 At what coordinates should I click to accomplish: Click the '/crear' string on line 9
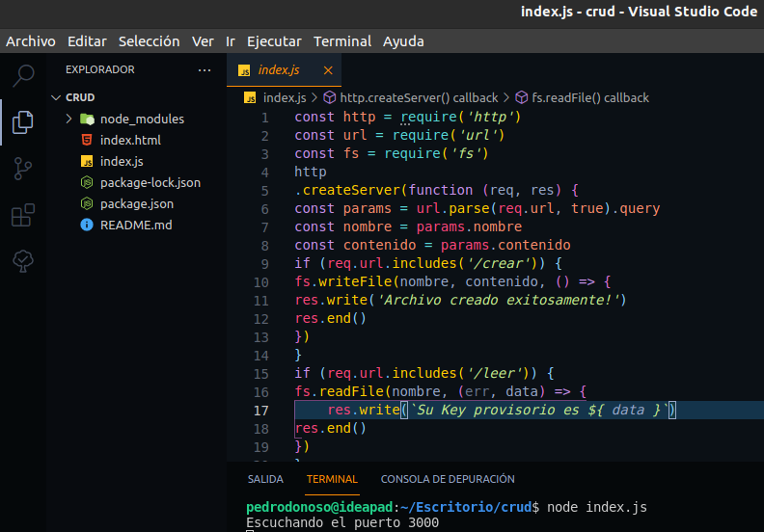click(498, 263)
